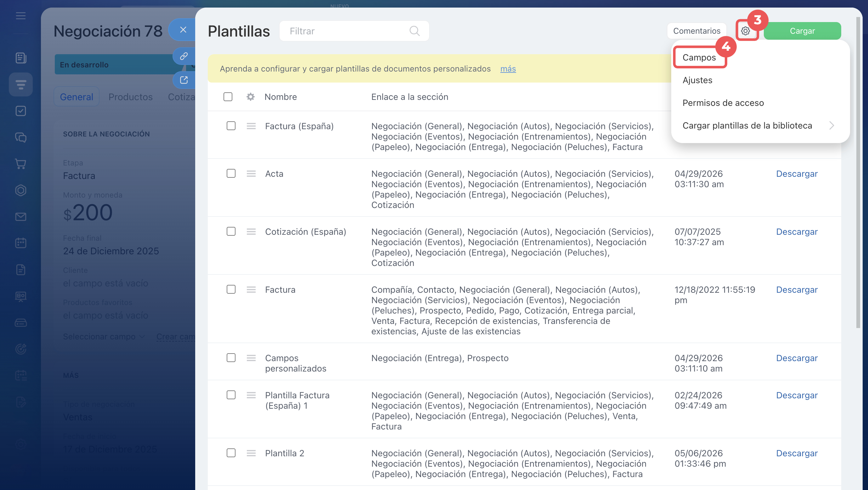
Task: Open the mail envelope icon in sidebar
Action: pos(20,217)
